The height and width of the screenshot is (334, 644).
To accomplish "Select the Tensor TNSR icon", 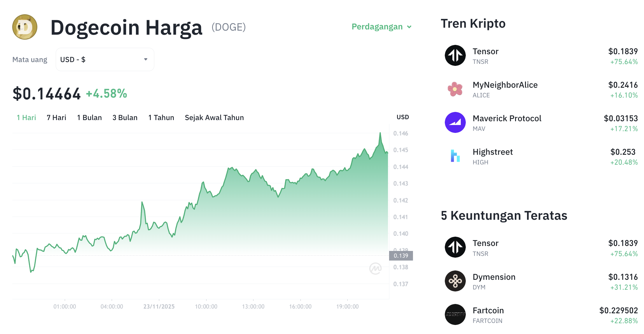I will click(455, 55).
